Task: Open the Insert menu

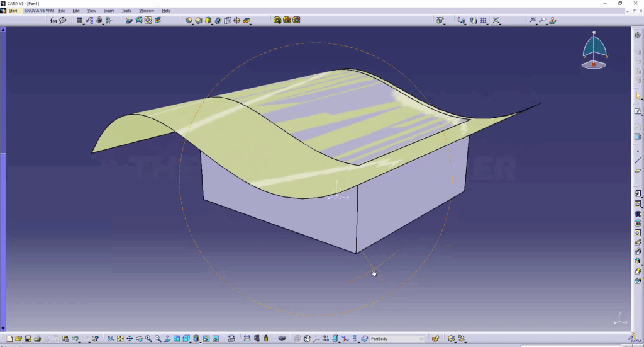Action: pyautogui.click(x=109, y=11)
